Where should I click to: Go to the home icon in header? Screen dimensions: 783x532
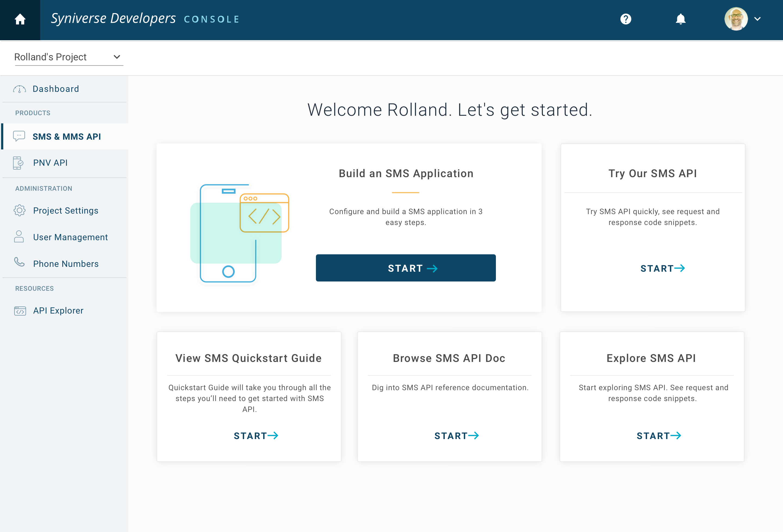click(x=20, y=19)
